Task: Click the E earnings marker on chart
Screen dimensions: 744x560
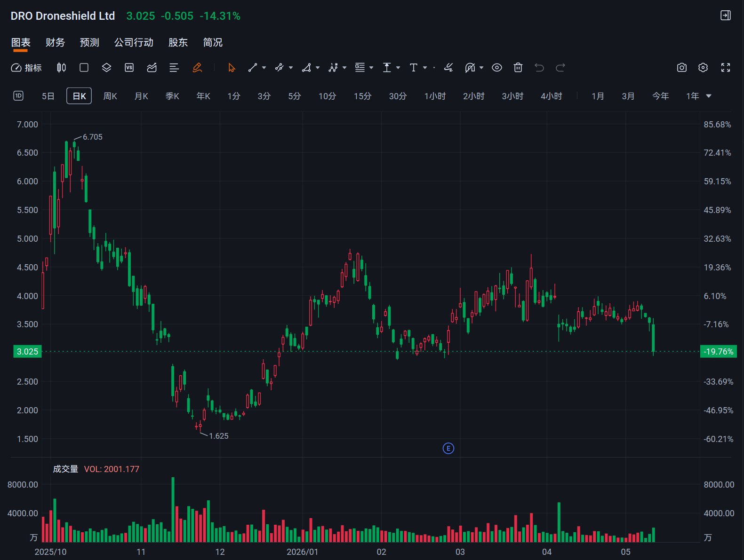Action: (x=448, y=449)
